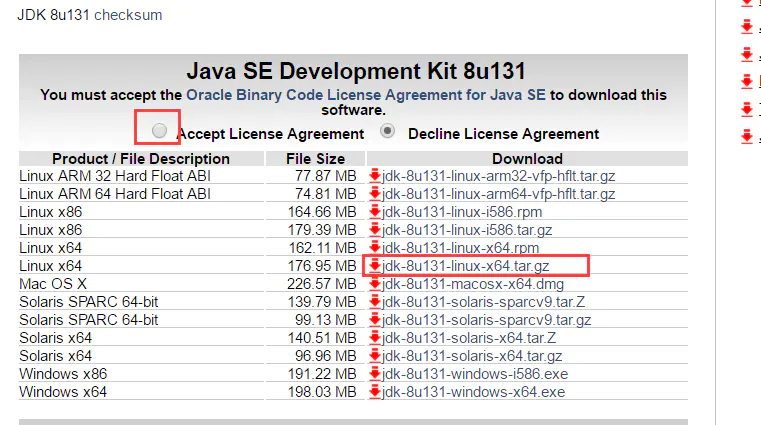This screenshot has width=761, height=425.
Task: Download jdk-8u131-linux-x64.rpm
Action: coord(461,247)
